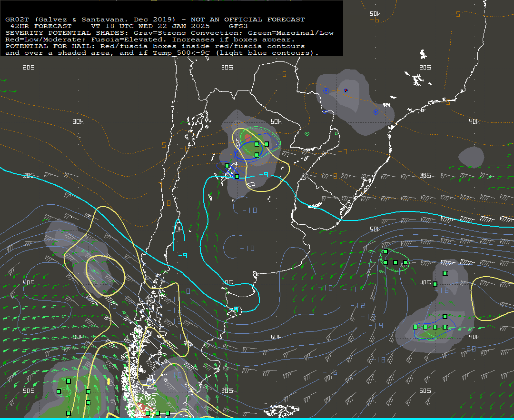Click the GFS3 model label

[x=238, y=26]
